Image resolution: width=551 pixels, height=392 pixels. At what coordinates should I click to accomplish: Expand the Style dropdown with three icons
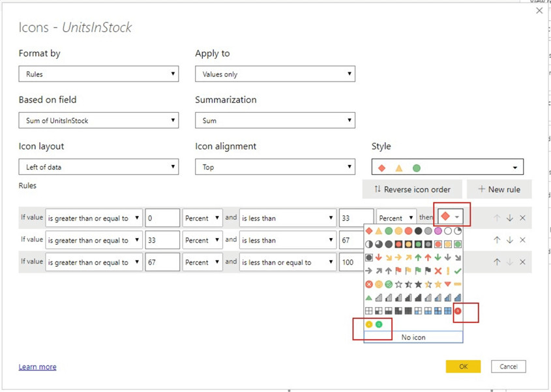[x=448, y=166]
